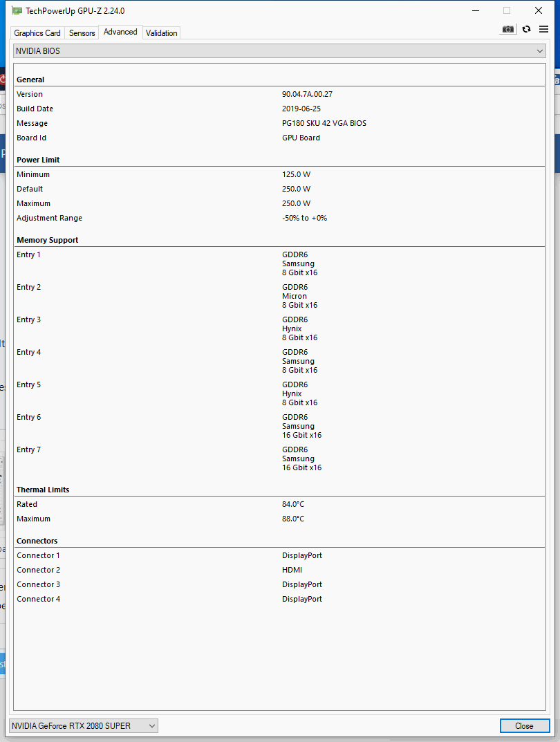Select the Rated thermal value 84.0°C
Screen dimensions: 560x742
pyautogui.click(x=292, y=504)
